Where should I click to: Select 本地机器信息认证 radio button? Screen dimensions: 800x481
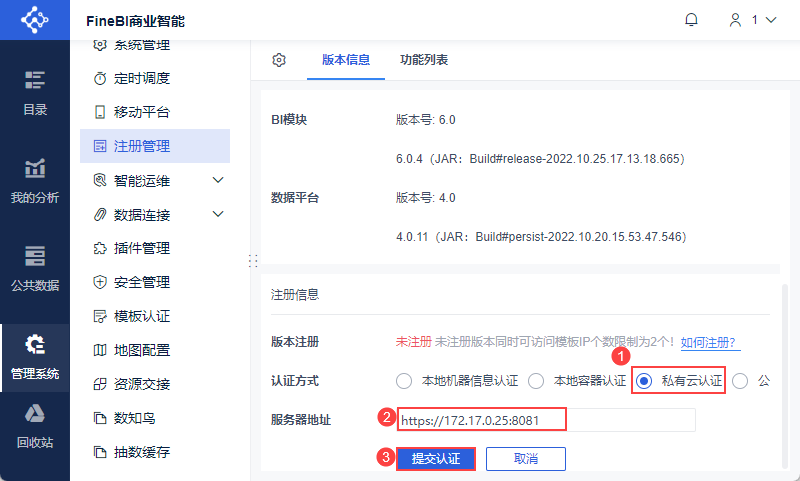(x=404, y=381)
